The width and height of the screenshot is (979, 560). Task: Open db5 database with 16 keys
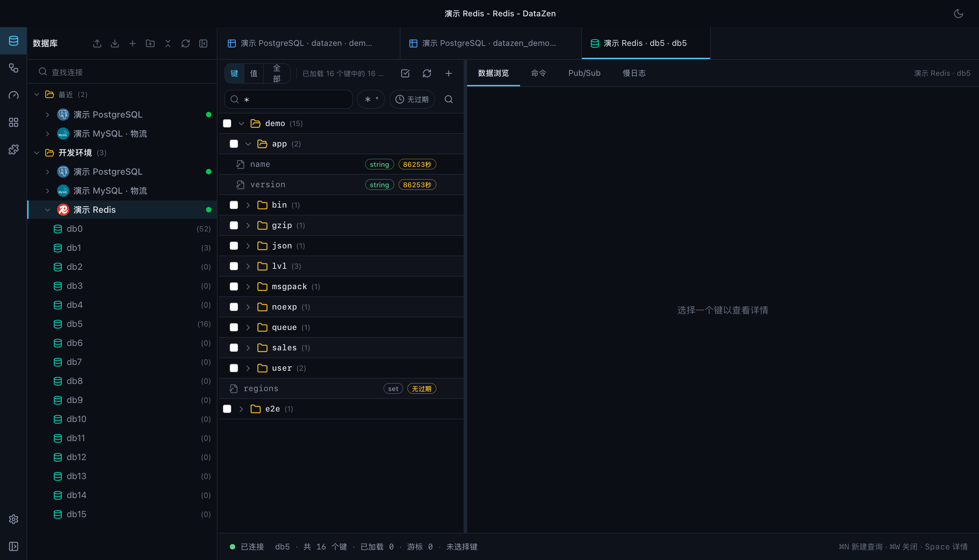tap(122, 324)
